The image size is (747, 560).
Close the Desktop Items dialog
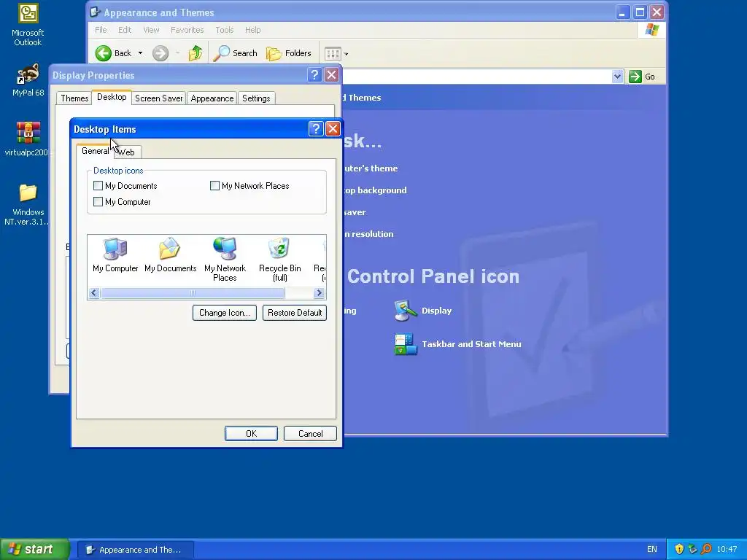(333, 129)
